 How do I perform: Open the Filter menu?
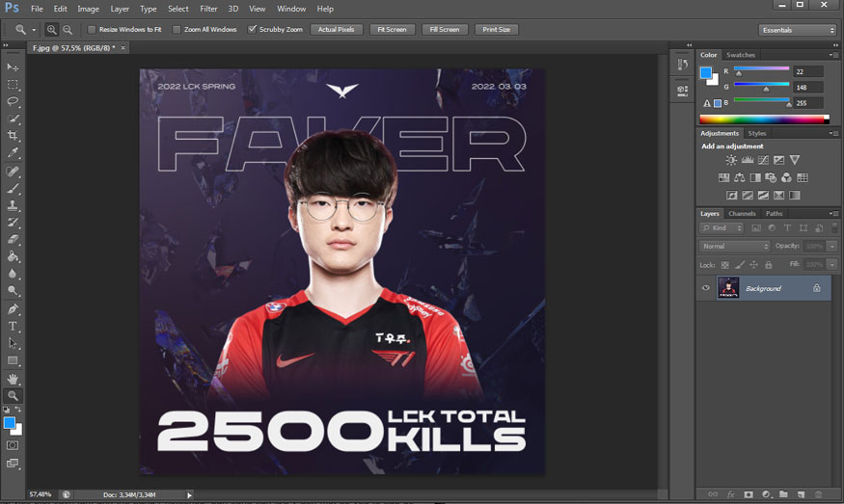tap(209, 9)
